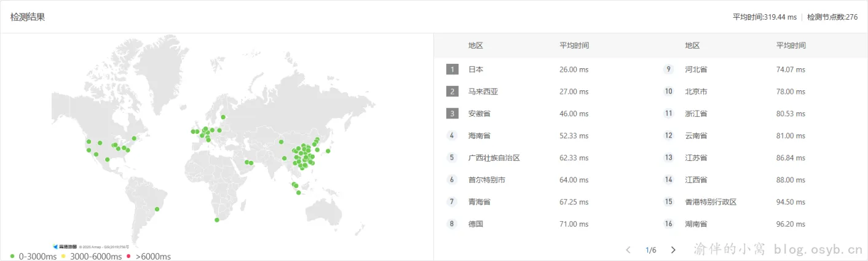Click rank 15 badge for 香港特别行政区

click(669, 201)
